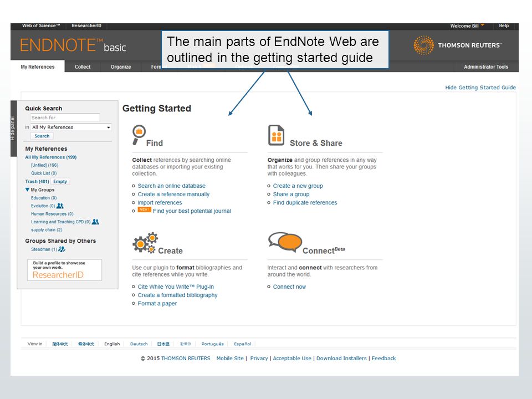
Task: Click the shared-by-others icon next to Steadman
Action: (x=62, y=249)
